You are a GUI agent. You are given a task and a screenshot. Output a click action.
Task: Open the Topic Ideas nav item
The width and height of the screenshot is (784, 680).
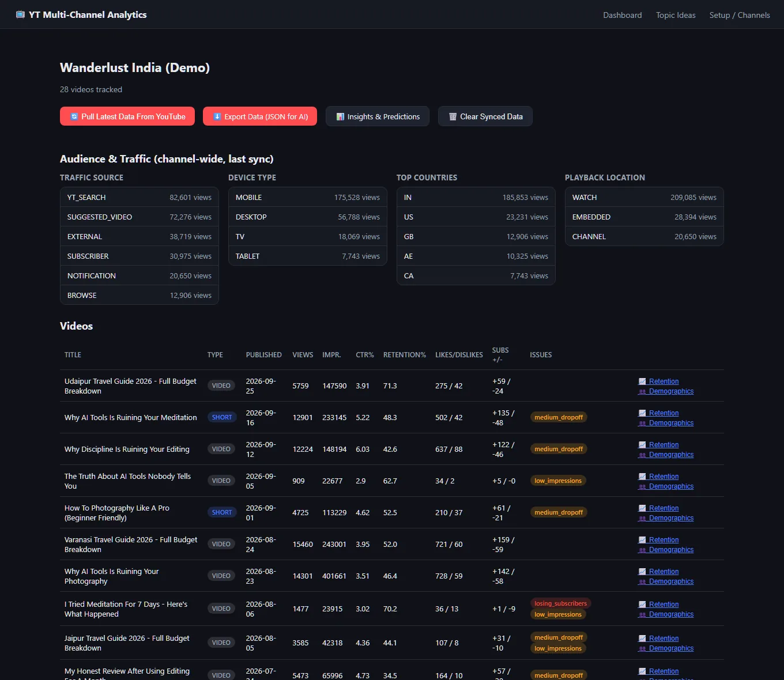[x=676, y=15]
